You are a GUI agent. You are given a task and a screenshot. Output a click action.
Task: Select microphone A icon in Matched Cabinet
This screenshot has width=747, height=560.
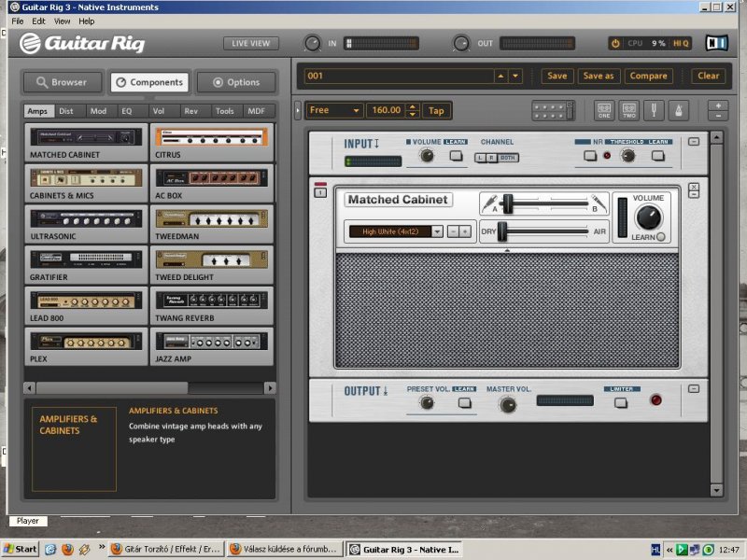point(489,203)
